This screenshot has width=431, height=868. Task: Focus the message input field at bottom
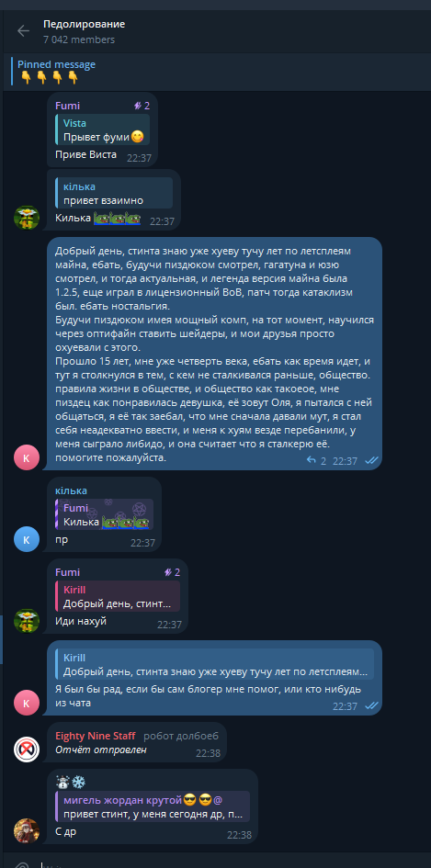221,864
